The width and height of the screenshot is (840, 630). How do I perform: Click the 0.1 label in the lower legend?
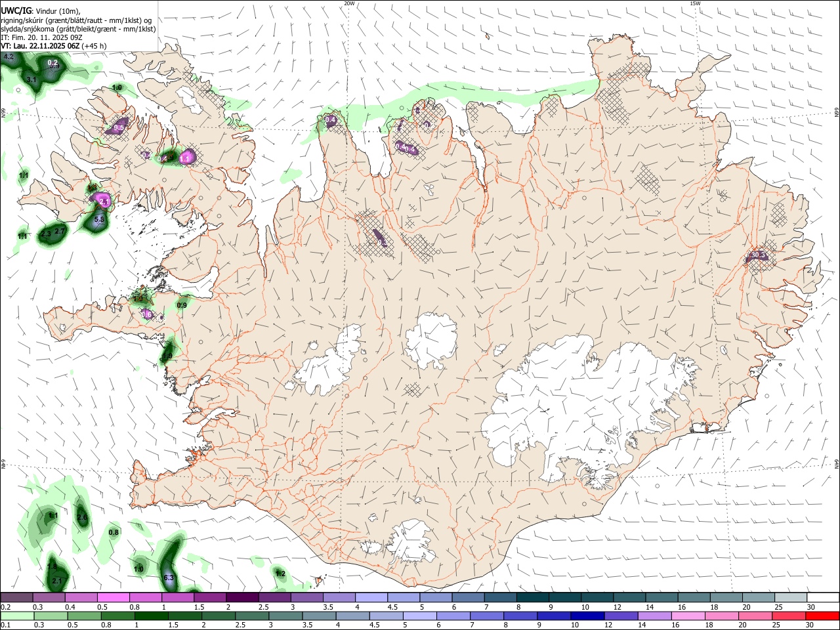pyautogui.click(x=5, y=625)
